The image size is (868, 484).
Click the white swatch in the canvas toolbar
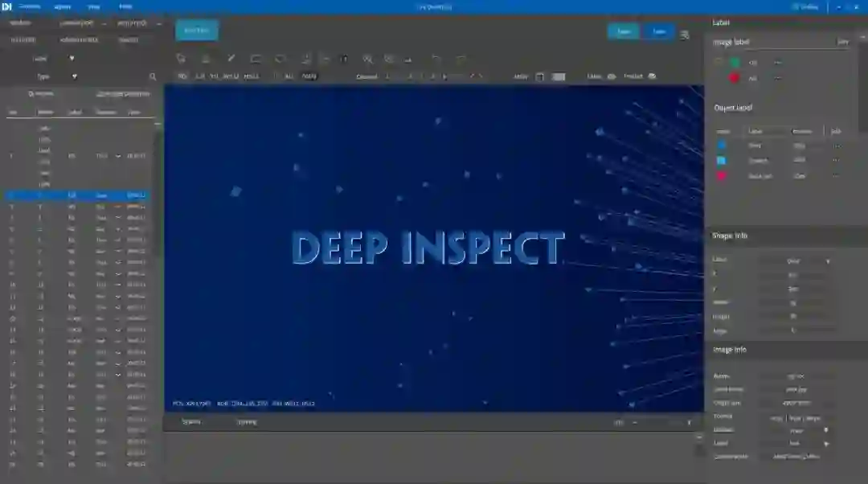[559, 77]
